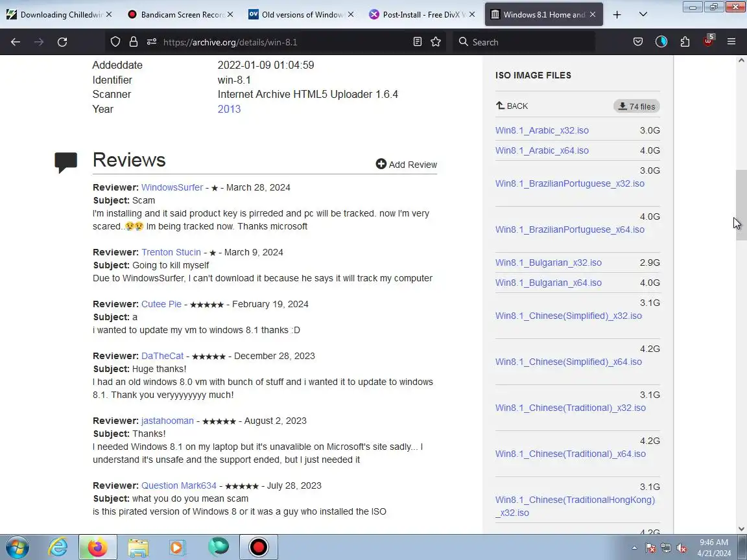The height and width of the screenshot is (560, 747).
Task: Click the Add Review button
Action: [x=407, y=164]
